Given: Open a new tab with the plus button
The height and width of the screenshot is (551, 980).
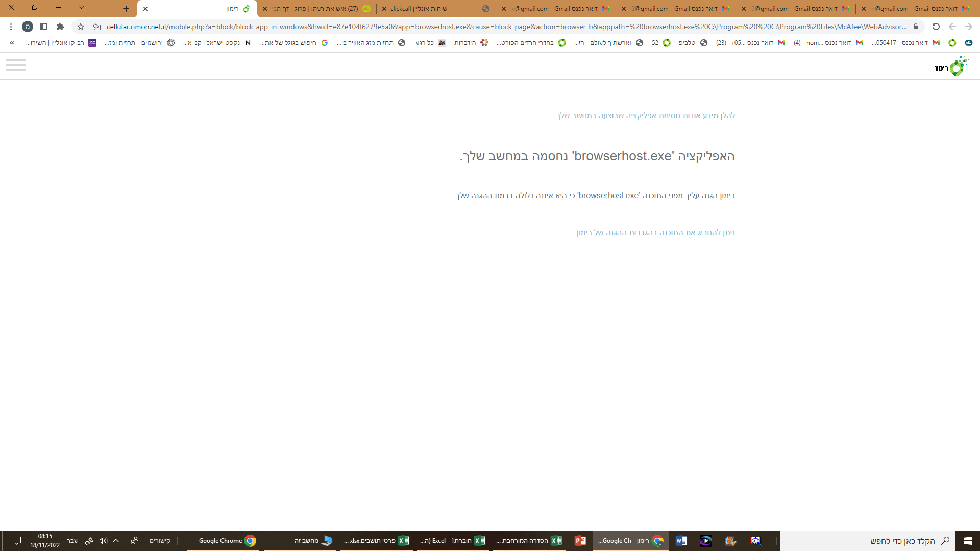Looking at the screenshot, I should click(x=126, y=9).
